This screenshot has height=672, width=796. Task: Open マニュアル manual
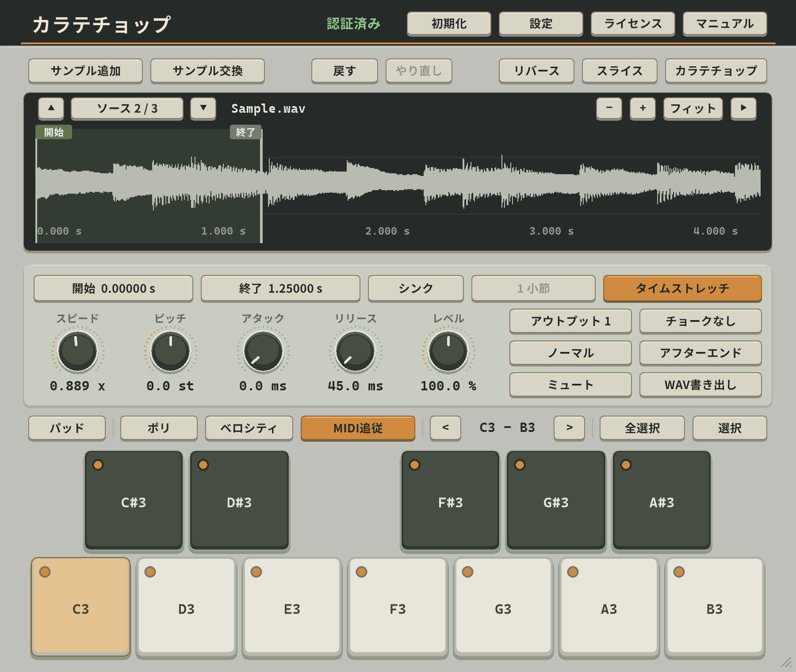pyautogui.click(x=725, y=23)
